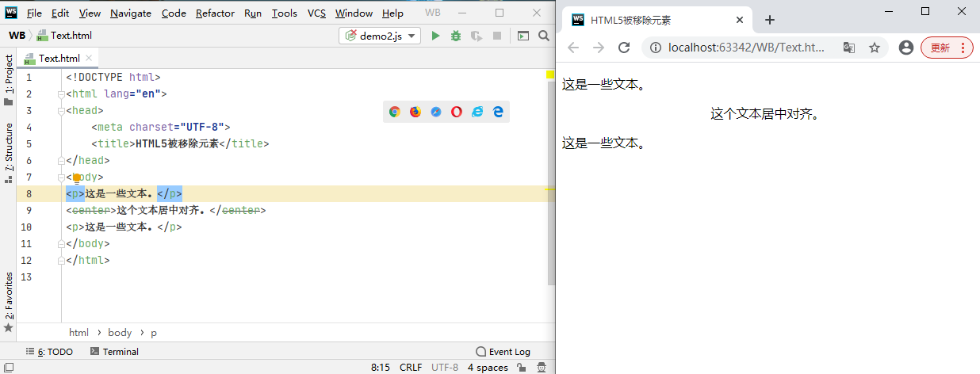Toggle the file read-only lock icon
The image size is (980, 374).
(521, 368)
